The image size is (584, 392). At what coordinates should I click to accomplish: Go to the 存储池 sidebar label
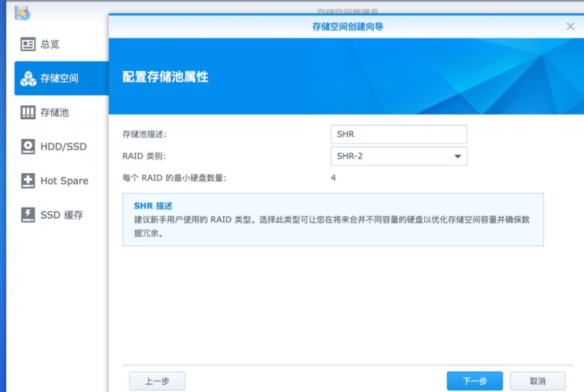(54, 112)
